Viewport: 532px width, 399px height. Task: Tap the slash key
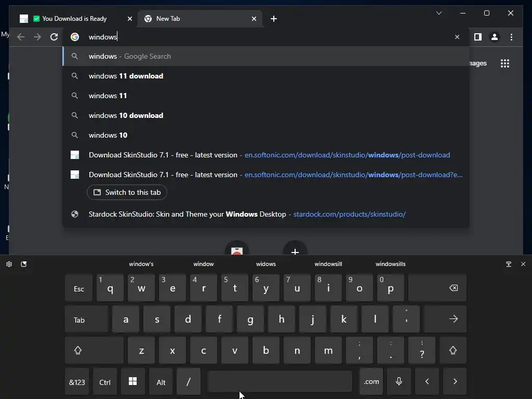tap(189, 382)
